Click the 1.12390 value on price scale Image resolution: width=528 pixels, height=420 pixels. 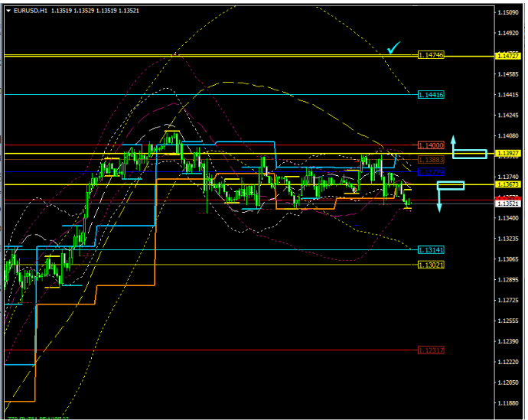pyautogui.click(x=508, y=341)
